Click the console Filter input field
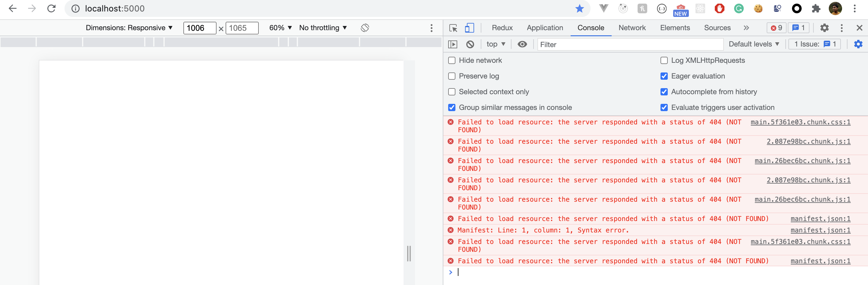 pyautogui.click(x=630, y=44)
